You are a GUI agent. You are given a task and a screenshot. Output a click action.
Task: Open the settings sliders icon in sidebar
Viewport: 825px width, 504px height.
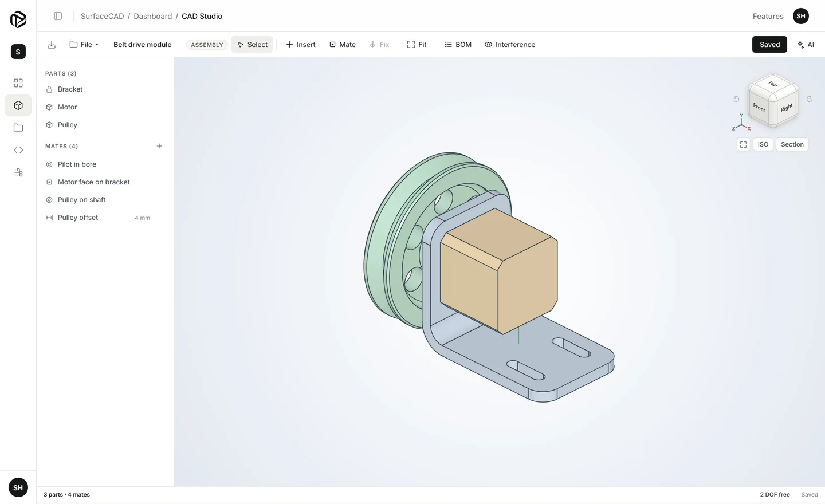coord(18,172)
